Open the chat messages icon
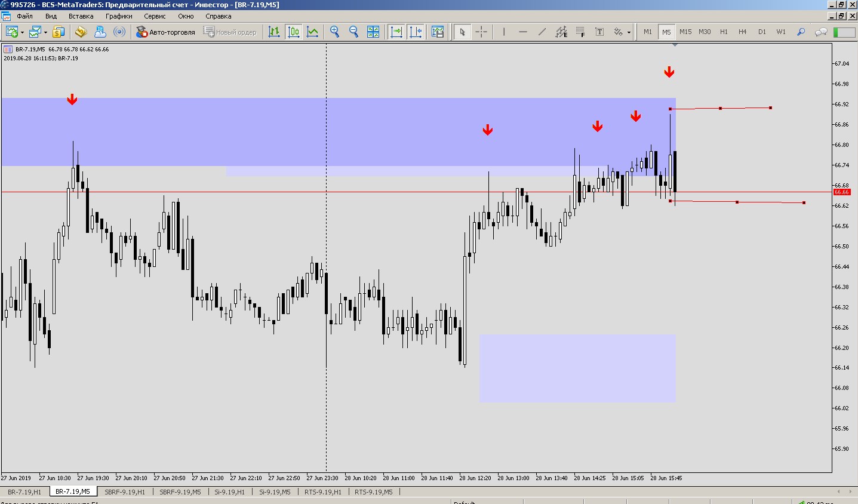858x504 pixels. pos(822,32)
